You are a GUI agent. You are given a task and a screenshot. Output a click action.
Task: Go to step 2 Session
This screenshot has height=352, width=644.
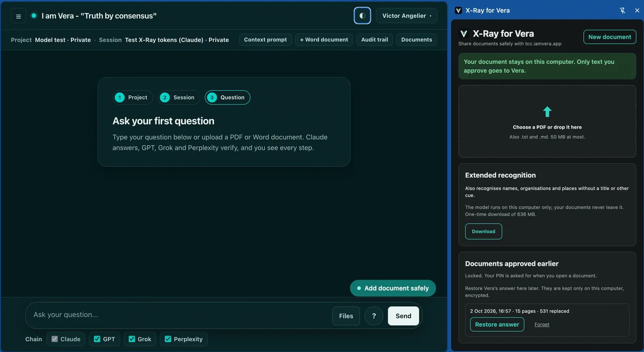coord(179,97)
